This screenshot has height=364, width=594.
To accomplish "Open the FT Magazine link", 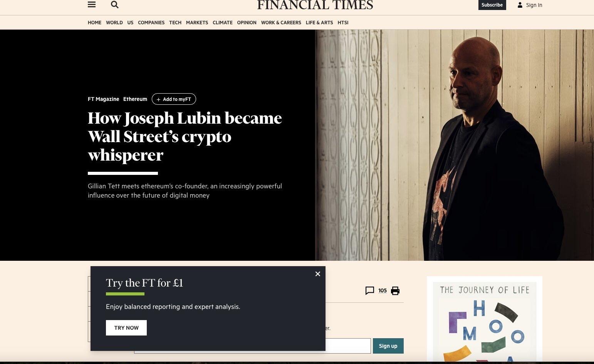I will (x=103, y=99).
